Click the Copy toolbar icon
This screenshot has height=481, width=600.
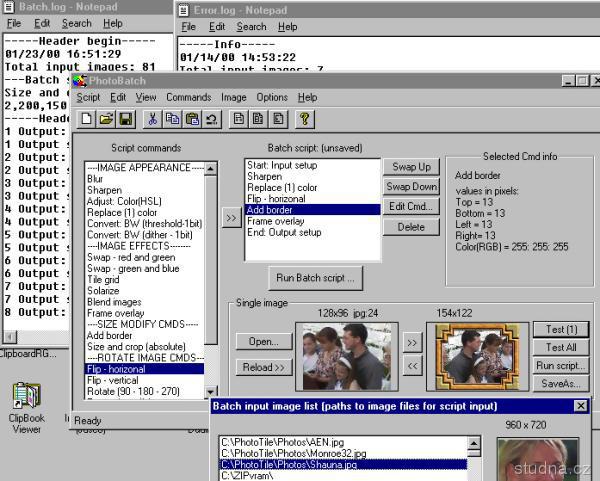(x=172, y=119)
